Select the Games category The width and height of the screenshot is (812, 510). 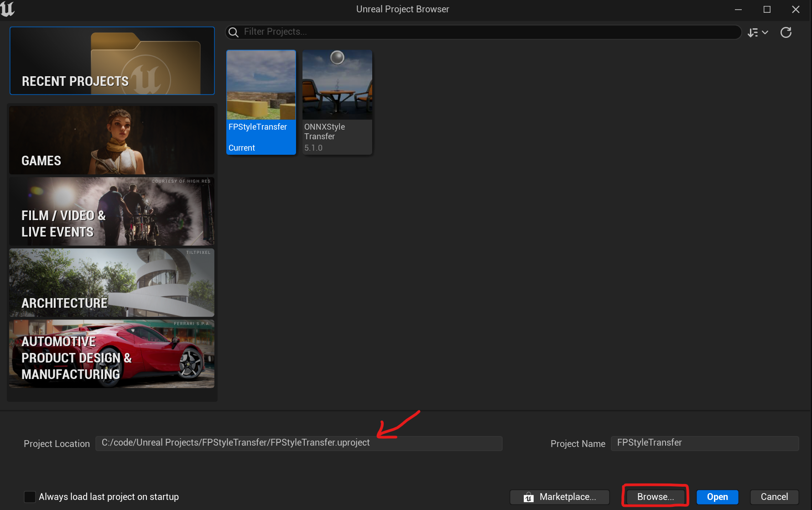pos(112,140)
